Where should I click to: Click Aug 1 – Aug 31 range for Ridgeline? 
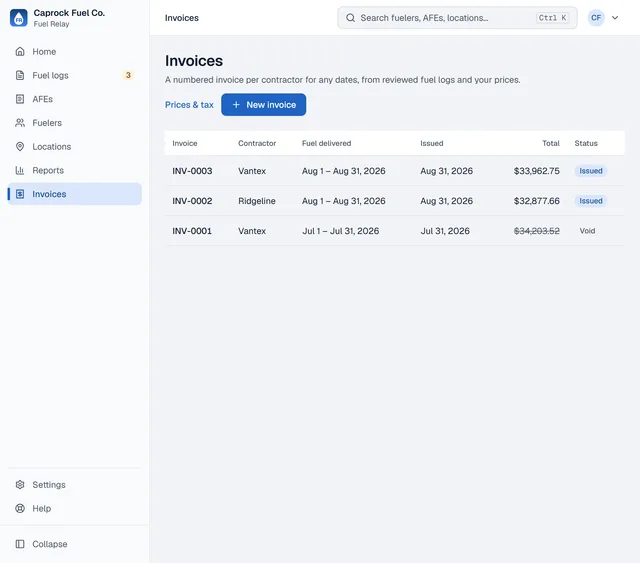click(x=344, y=201)
